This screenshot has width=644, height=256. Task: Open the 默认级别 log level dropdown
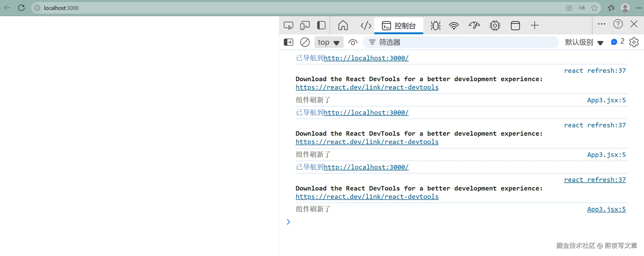tap(584, 42)
